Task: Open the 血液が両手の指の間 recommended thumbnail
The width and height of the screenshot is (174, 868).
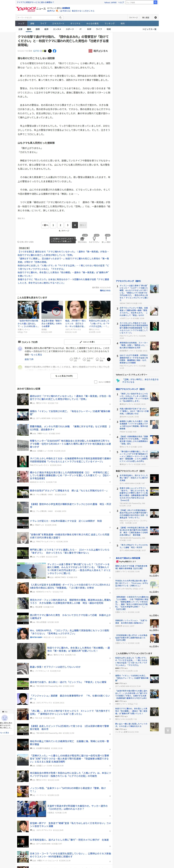Action: 28,310
